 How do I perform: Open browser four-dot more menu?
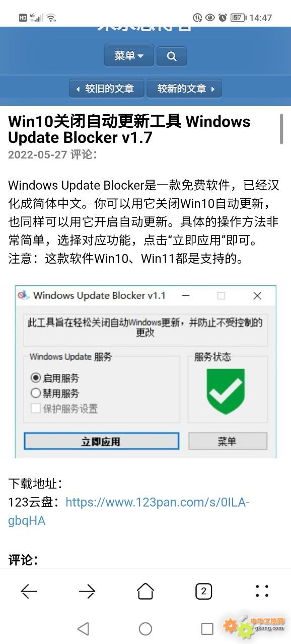pyautogui.click(x=262, y=591)
